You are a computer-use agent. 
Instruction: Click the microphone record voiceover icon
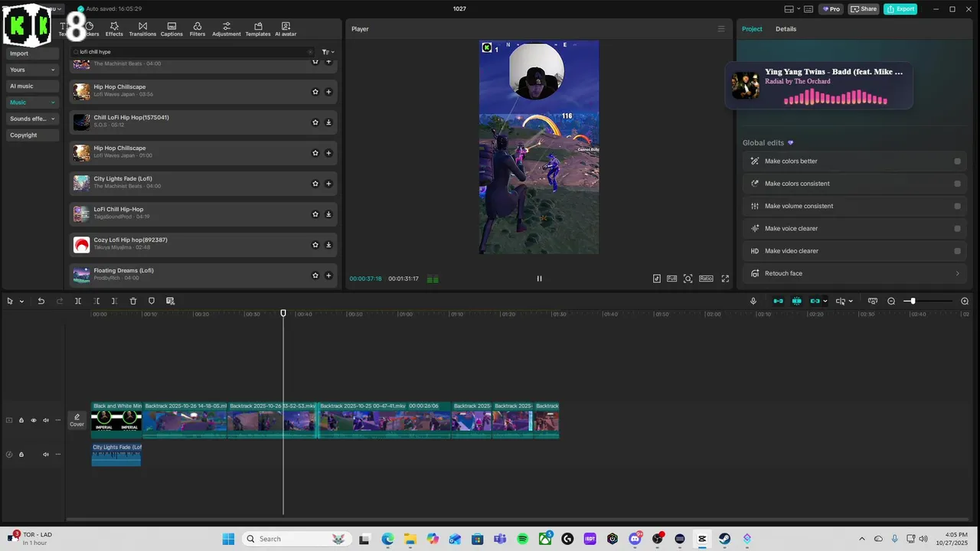753,302
